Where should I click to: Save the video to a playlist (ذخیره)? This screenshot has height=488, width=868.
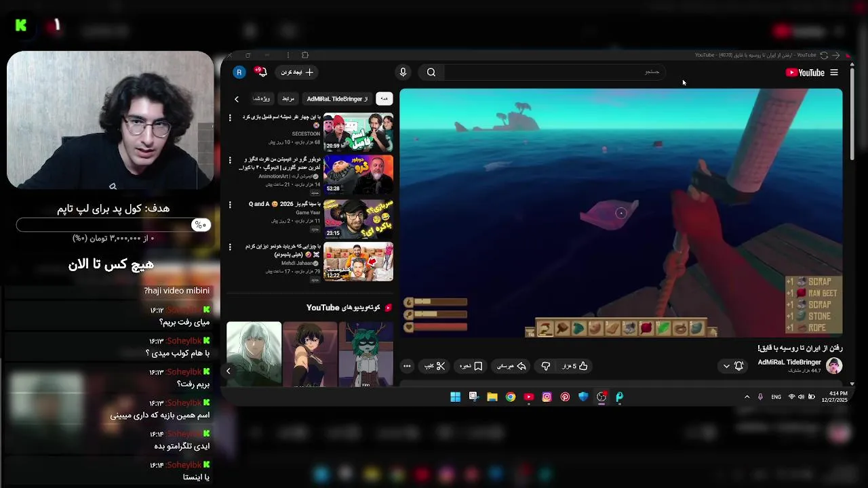[x=471, y=366]
